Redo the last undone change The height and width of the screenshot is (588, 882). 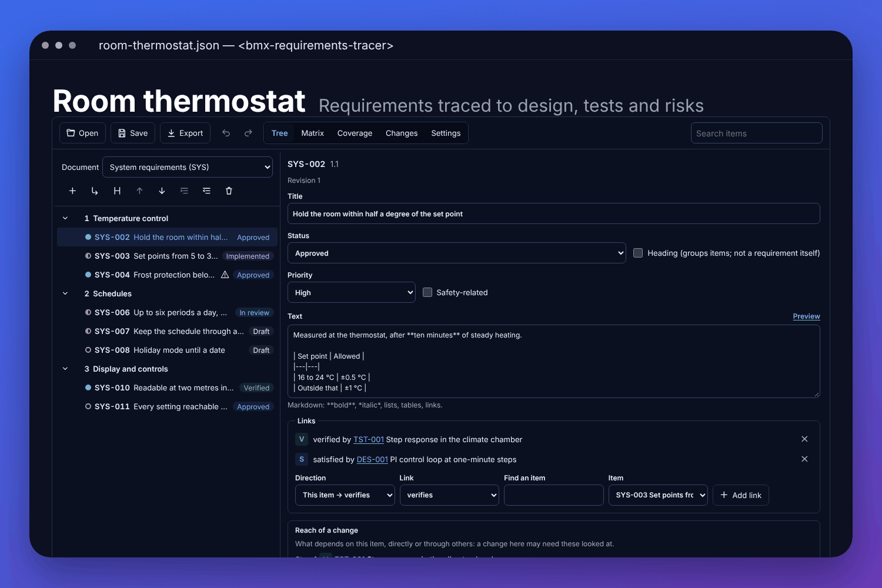pos(248,133)
